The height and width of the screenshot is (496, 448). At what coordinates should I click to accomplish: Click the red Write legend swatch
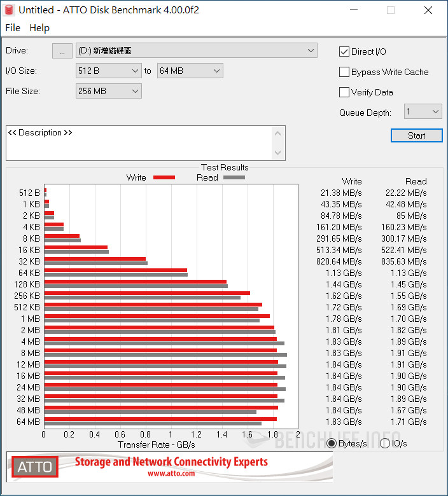[164, 177]
